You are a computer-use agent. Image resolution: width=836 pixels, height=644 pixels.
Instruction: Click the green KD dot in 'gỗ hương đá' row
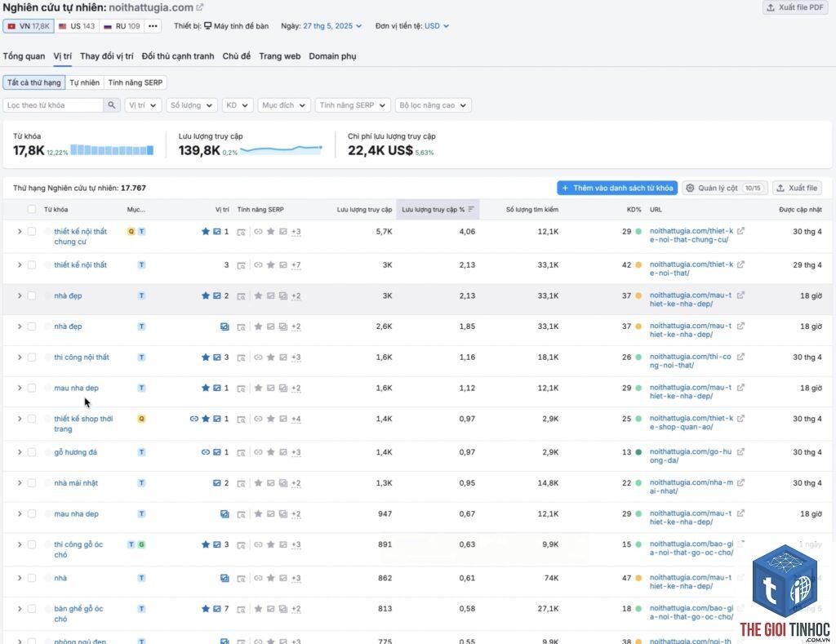click(638, 452)
